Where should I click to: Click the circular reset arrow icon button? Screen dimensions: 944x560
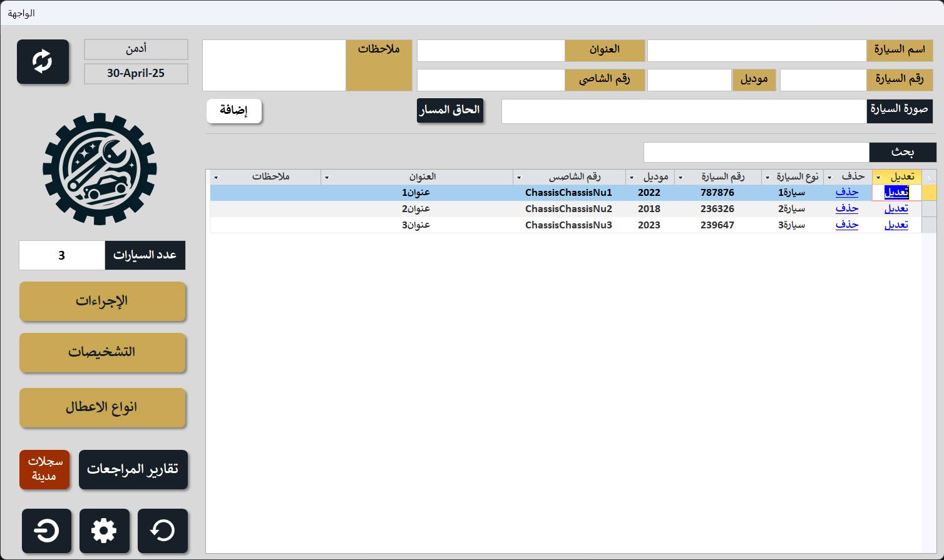pyautogui.click(x=162, y=531)
